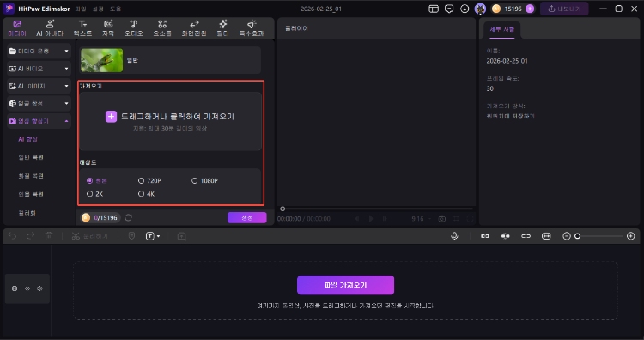Image resolution: width=644 pixels, height=340 pixels.
Task: Enter fullscreen preview in the player
Action: pos(470,219)
